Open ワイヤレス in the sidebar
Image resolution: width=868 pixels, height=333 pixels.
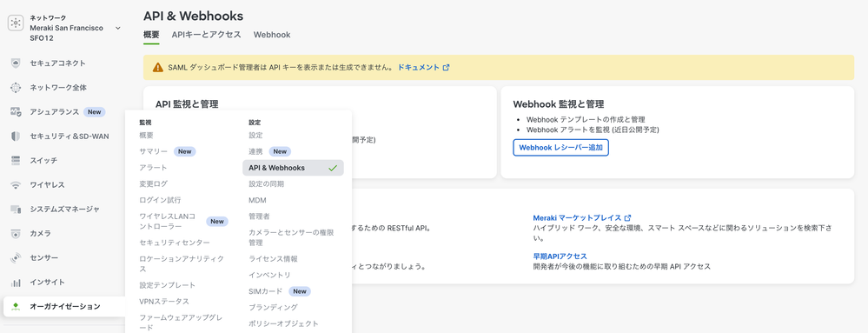[x=47, y=185]
